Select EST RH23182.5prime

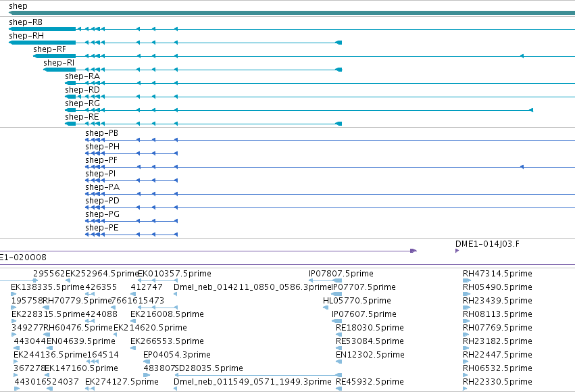(x=497, y=342)
